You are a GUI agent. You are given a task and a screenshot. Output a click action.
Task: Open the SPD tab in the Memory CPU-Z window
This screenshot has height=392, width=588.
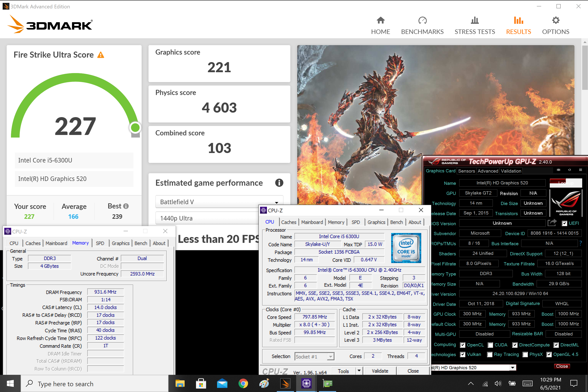[x=100, y=243]
